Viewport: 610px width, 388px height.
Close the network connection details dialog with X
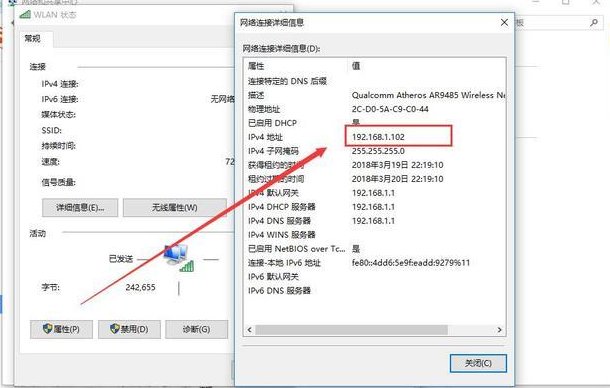tap(504, 23)
